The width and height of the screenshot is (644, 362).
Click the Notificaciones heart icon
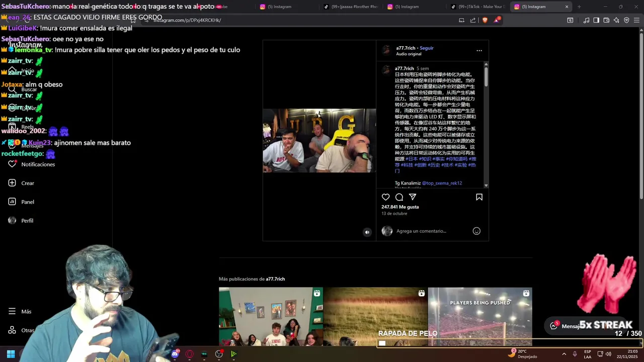pos(12,164)
